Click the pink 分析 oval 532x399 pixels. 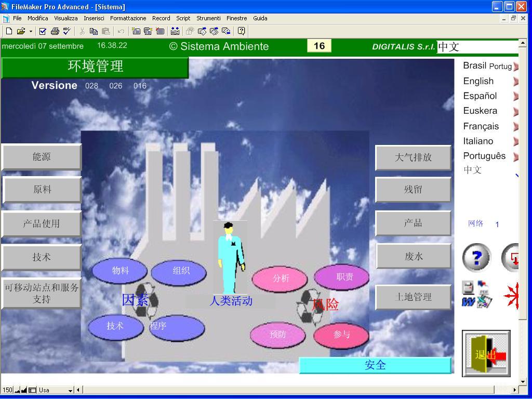point(281,278)
